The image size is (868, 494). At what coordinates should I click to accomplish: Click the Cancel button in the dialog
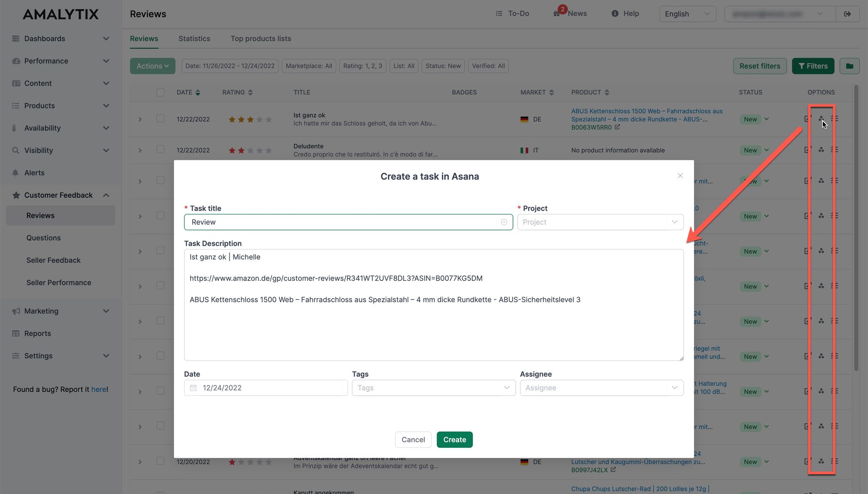point(413,439)
